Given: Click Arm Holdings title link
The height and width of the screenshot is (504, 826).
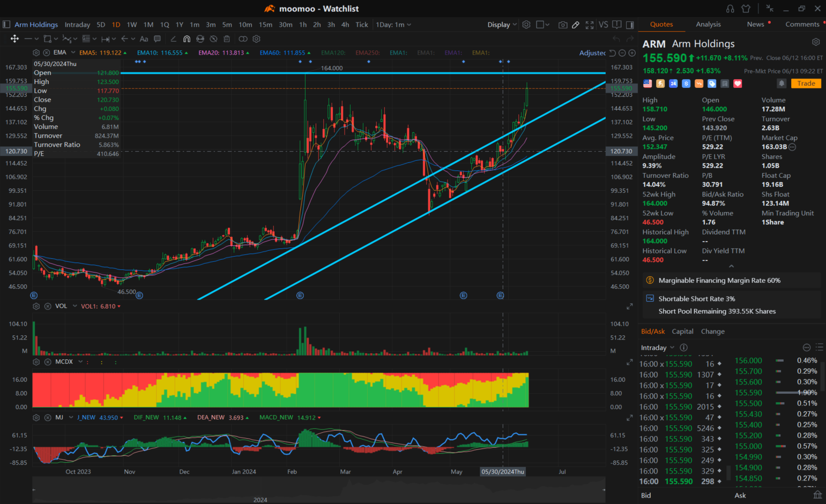Looking at the screenshot, I should click(x=36, y=25).
